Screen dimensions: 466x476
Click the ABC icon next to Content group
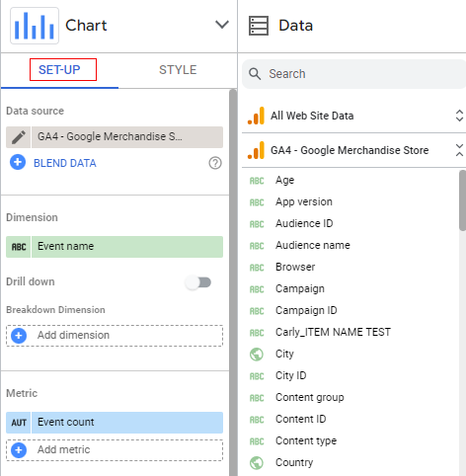click(x=257, y=398)
